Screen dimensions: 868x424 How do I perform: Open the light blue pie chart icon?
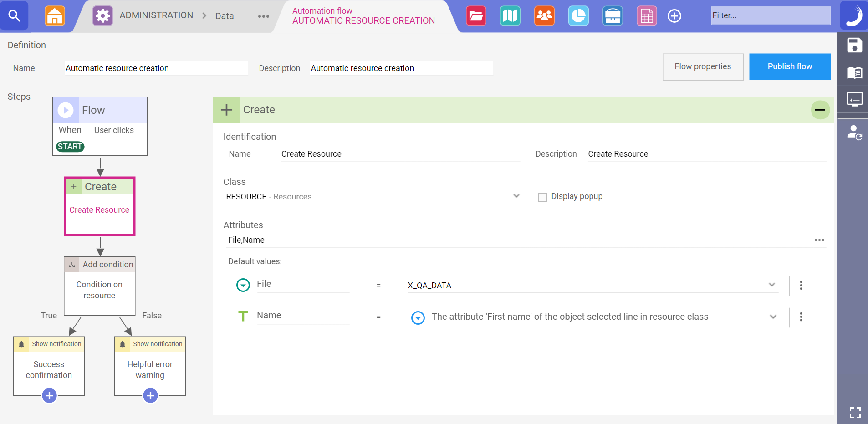pyautogui.click(x=578, y=16)
